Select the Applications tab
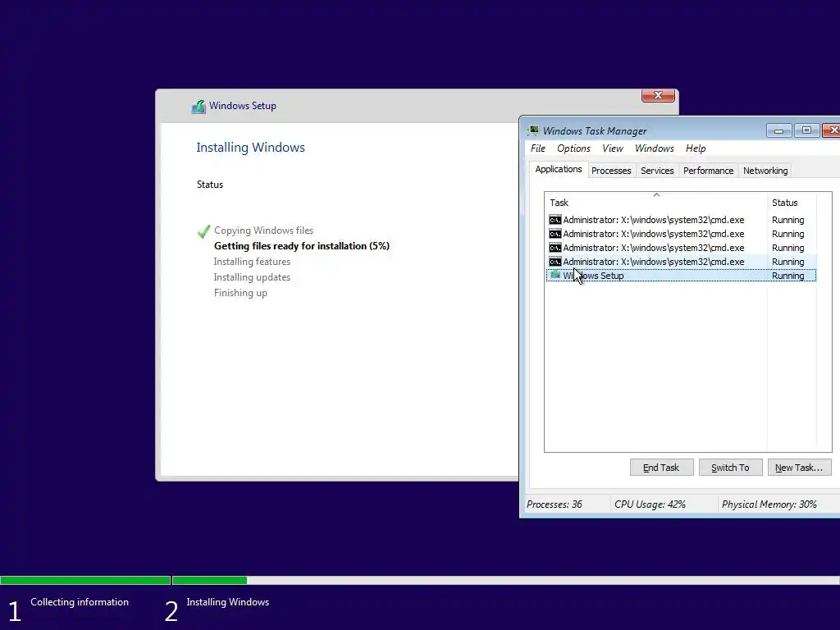 558,169
